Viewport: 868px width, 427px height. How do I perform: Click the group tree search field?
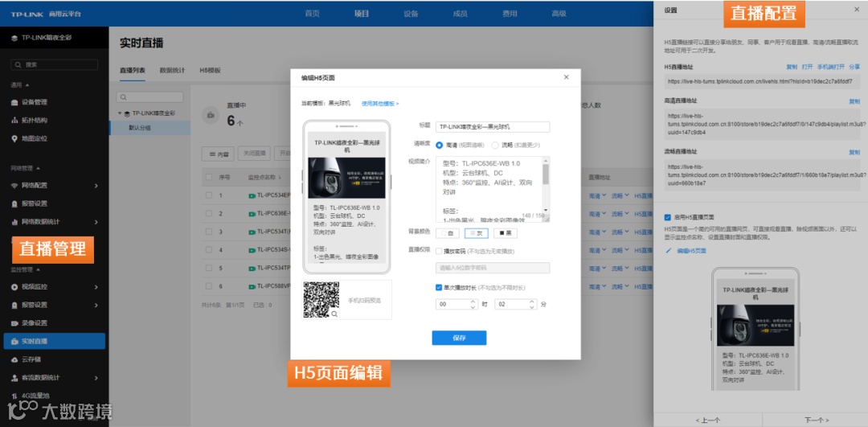click(x=149, y=97)
